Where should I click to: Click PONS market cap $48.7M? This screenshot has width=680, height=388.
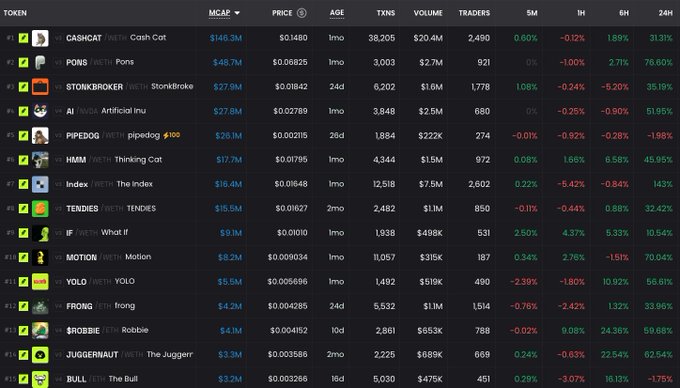(x=227, y=62)
